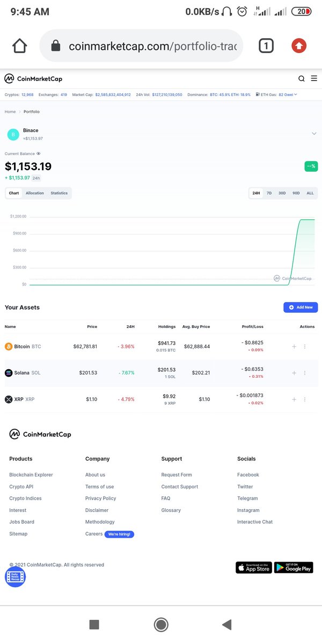Open Contact Support footer link
The width and height of the screenshot is (322, 644).
coord(179,487)
